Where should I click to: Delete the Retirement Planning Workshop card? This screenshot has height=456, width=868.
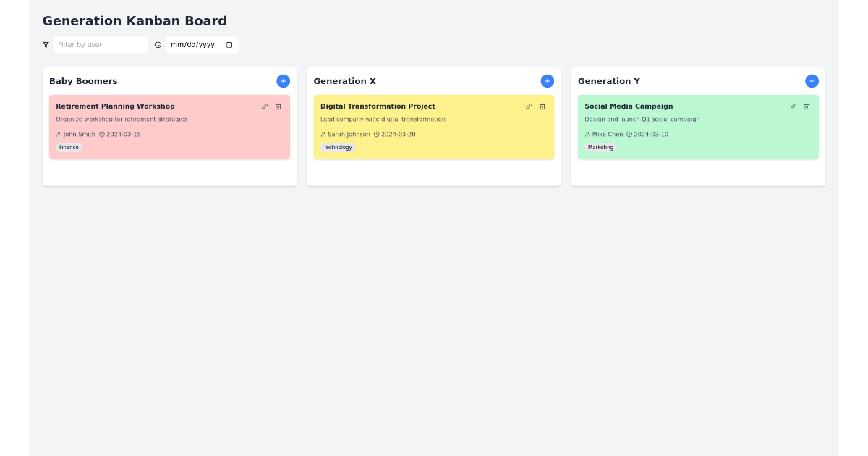tap(278, 106)
